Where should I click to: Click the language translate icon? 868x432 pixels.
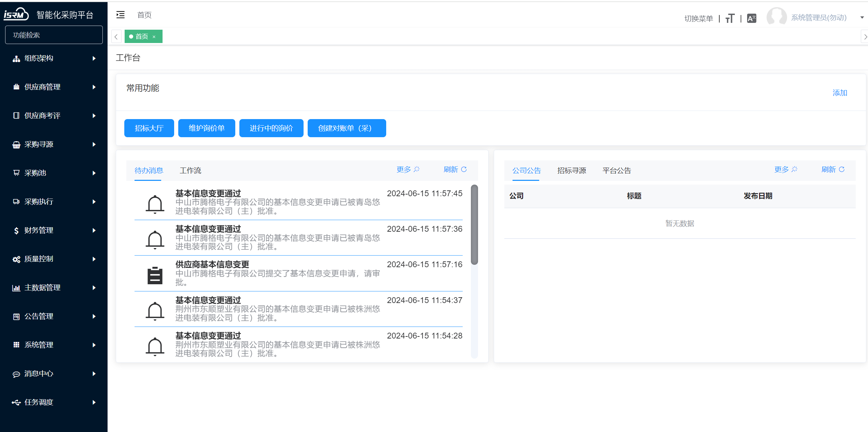[752, 18]
